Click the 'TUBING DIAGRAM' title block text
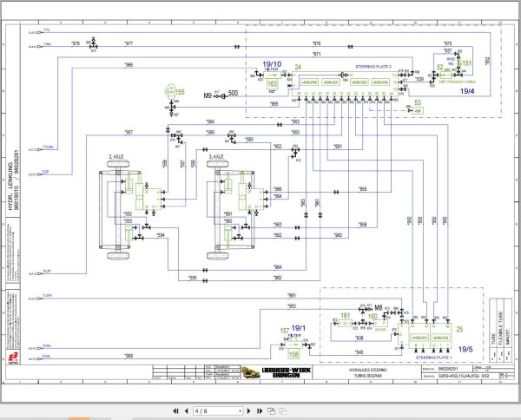This screenshot has width=521, height=420. (x=367, y=376)
